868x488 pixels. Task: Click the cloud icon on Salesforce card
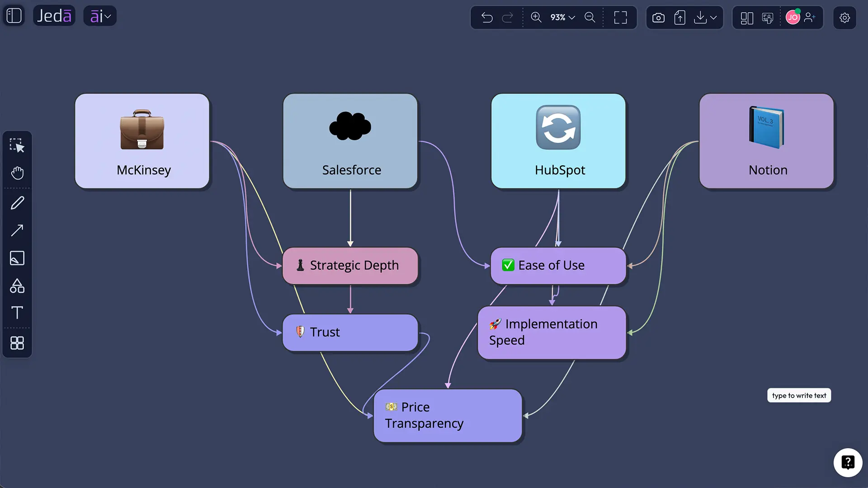click(x=350, y=126)
